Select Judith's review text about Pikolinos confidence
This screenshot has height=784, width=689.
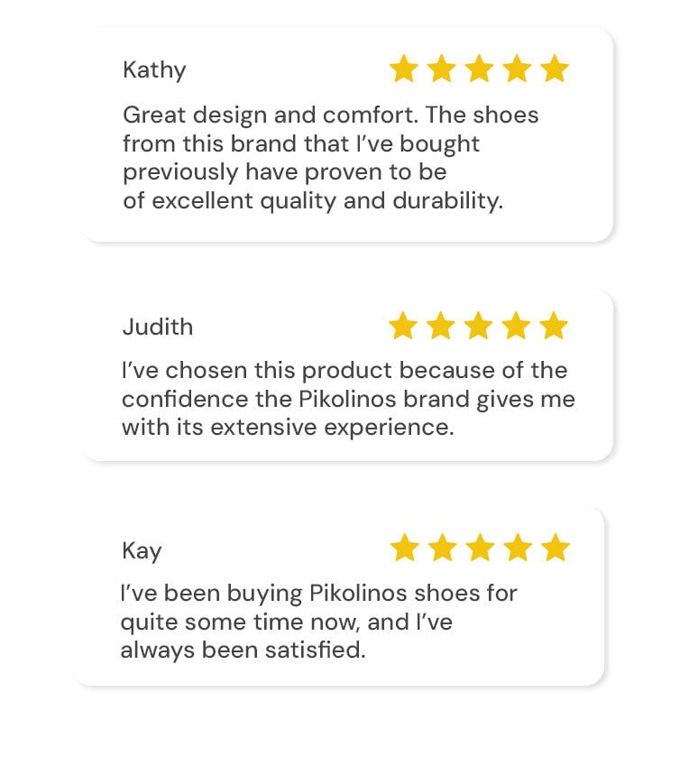tap(348, 399)
